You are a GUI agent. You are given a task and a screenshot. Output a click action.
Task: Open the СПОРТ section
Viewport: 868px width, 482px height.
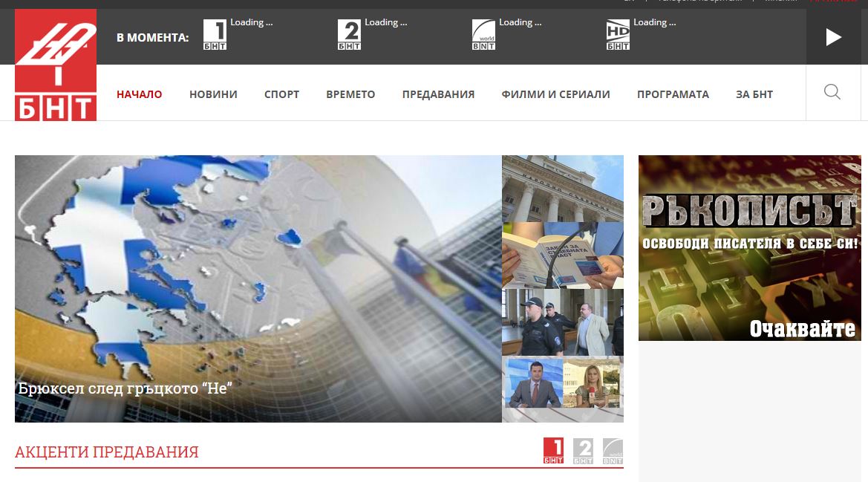(x=281, y=94)
